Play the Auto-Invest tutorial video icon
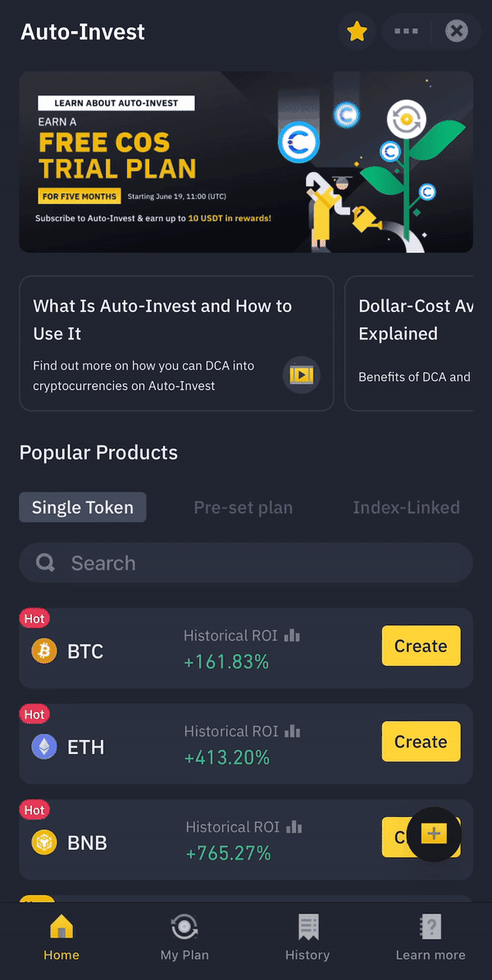 point(301,374)
